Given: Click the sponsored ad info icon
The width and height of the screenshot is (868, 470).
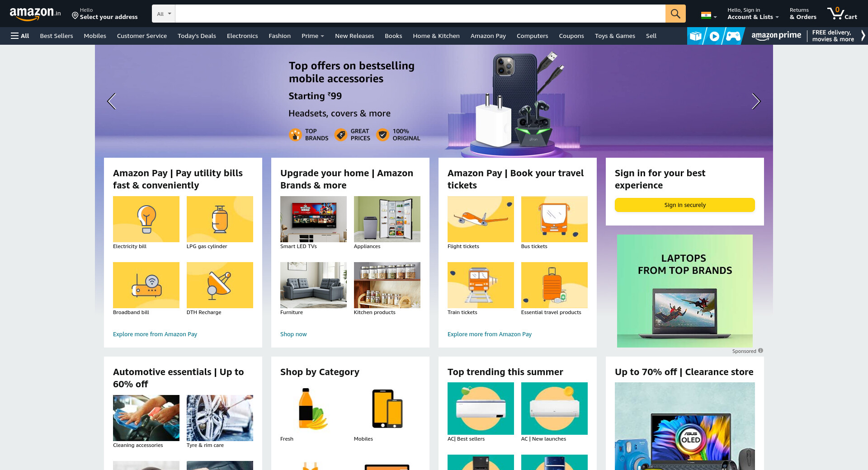Looking at the screenshot, I should coord(760,351).
